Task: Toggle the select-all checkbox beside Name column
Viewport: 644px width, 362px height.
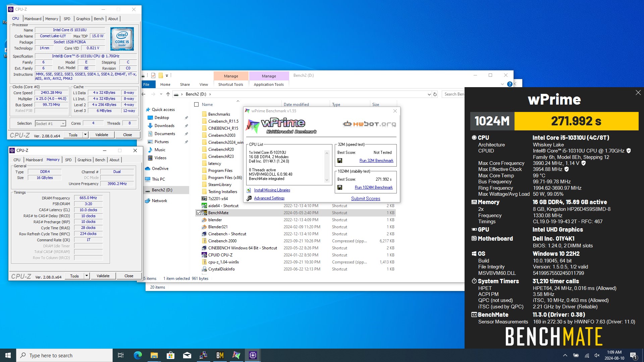Action: (x=197, y=105)
